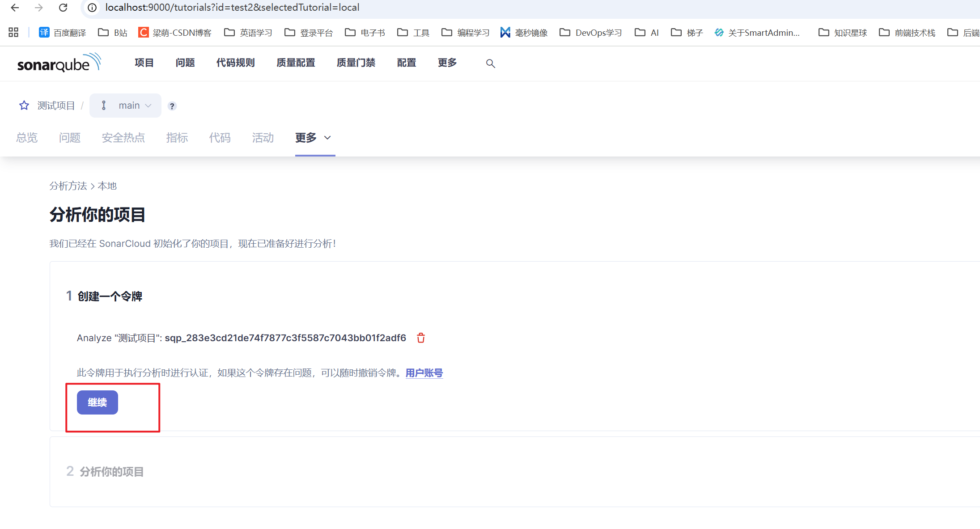Image resolution: width=980 pixels, height=529 pixels.
Task: Open search with the magnifier icon
Action: (x=491, y=63)
